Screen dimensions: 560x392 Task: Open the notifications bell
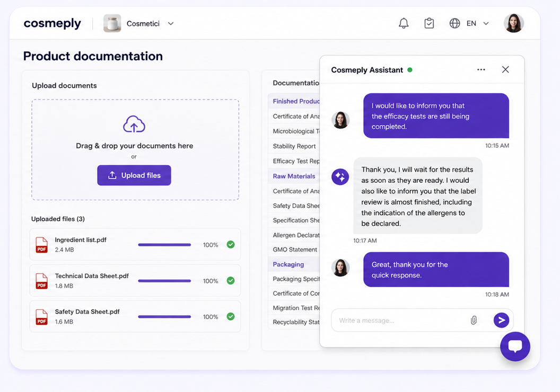point(404,23)
